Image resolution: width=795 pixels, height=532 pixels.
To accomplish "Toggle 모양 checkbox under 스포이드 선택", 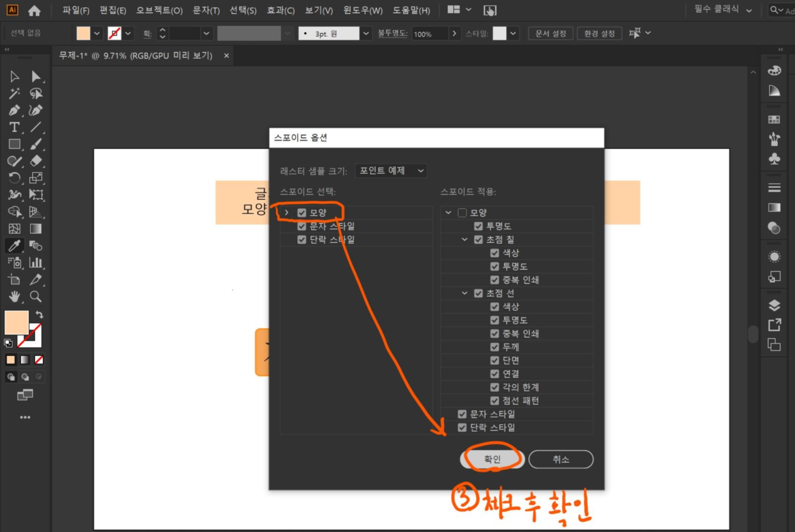I will pos(302,213).
